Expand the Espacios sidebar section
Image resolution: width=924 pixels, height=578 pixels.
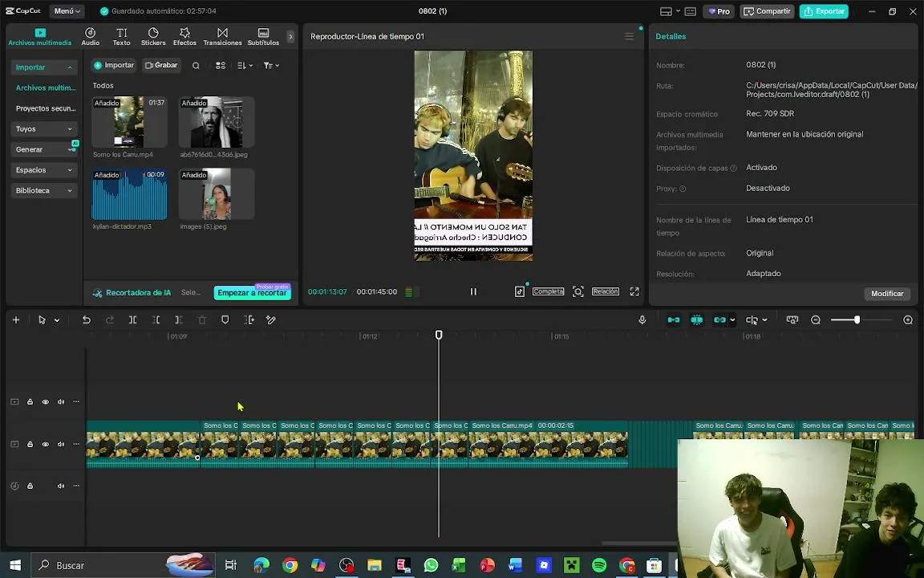(43, 170)
